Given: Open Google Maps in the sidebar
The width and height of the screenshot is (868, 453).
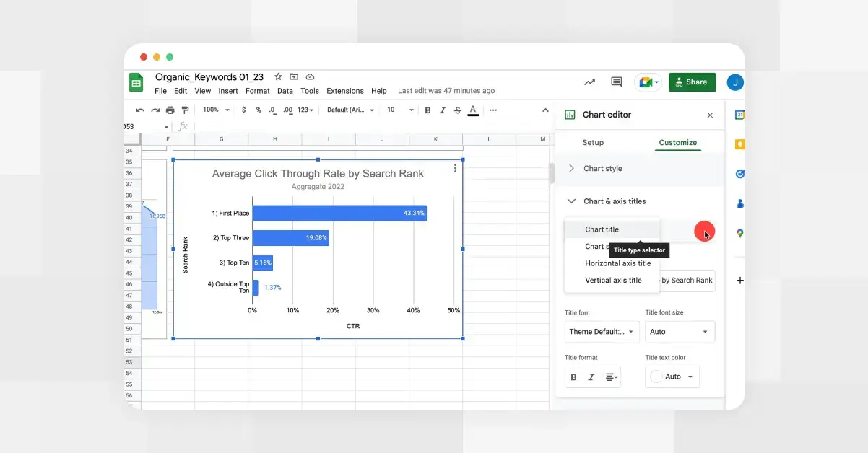Looking at the screenshot, I should [739, 232].
